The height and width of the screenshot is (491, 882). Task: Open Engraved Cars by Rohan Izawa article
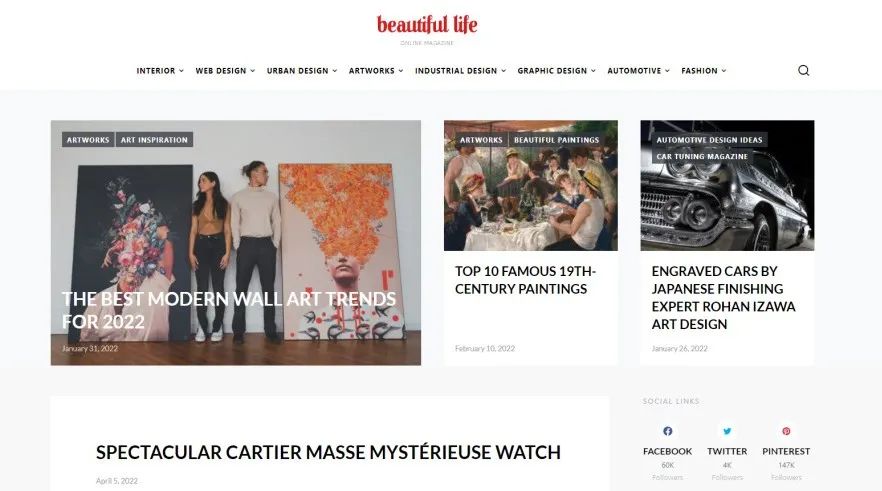tap(723, 298)
